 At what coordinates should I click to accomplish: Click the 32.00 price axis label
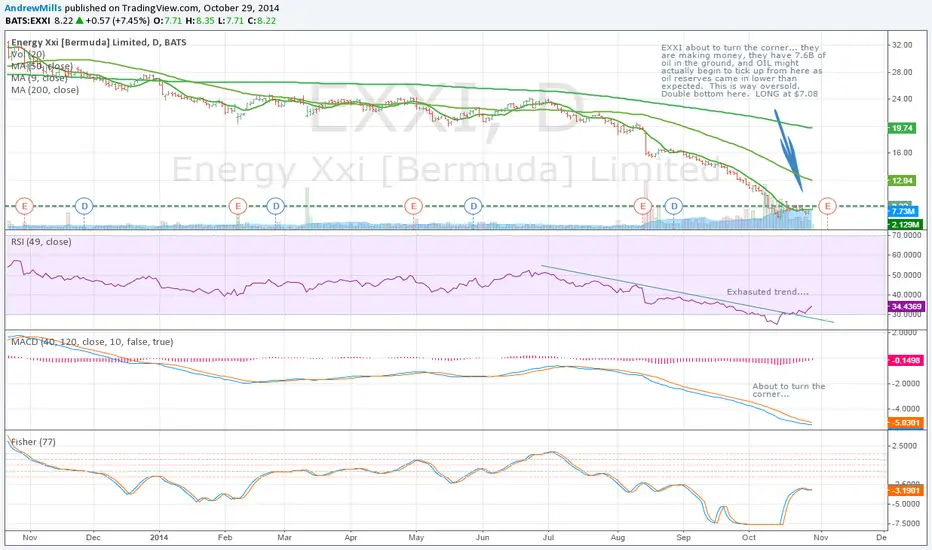click(x=902, y=45)
